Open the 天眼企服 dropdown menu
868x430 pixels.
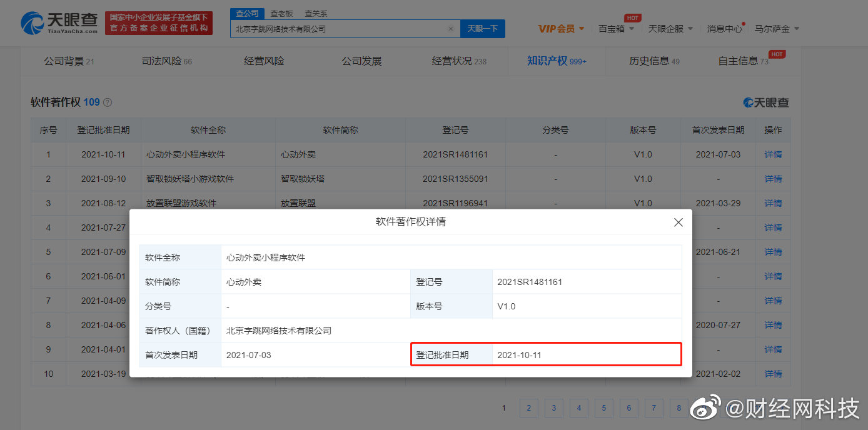(x=670, y=29)
